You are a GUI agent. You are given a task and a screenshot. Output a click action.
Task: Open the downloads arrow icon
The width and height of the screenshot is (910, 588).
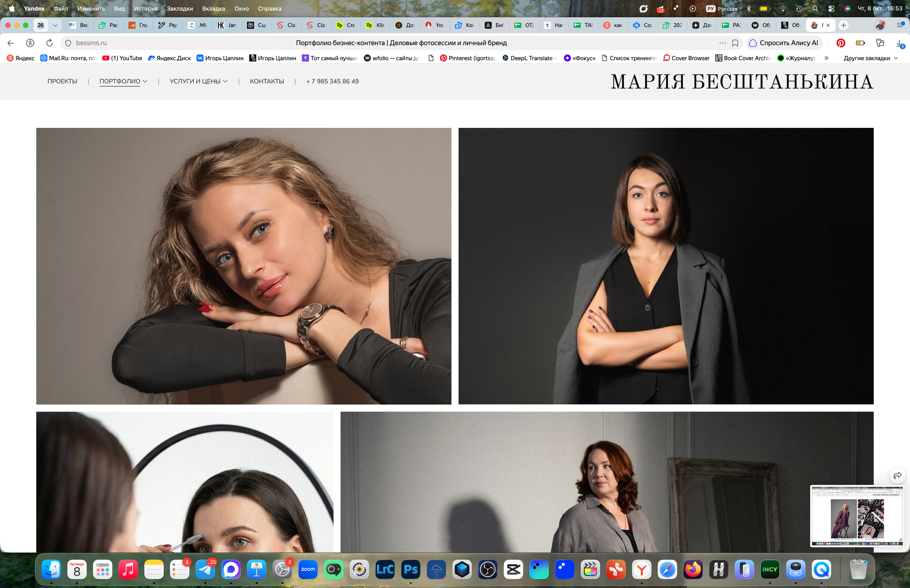point(900,43)
